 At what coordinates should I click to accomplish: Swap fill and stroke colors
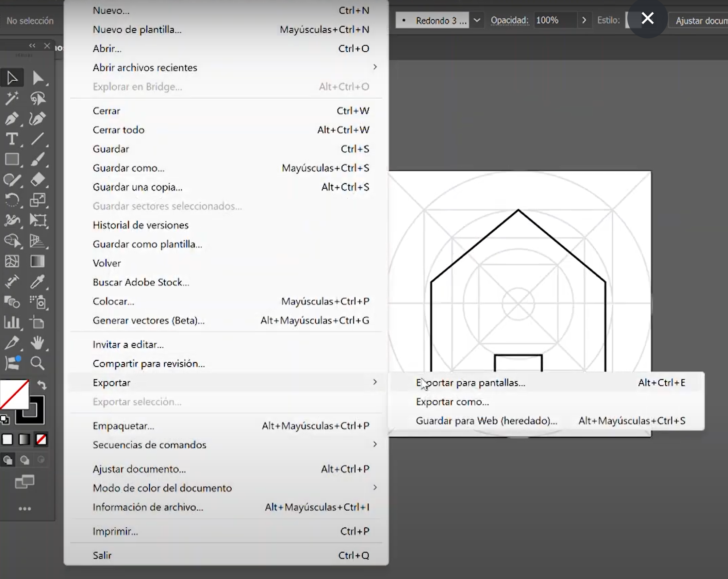42,385
